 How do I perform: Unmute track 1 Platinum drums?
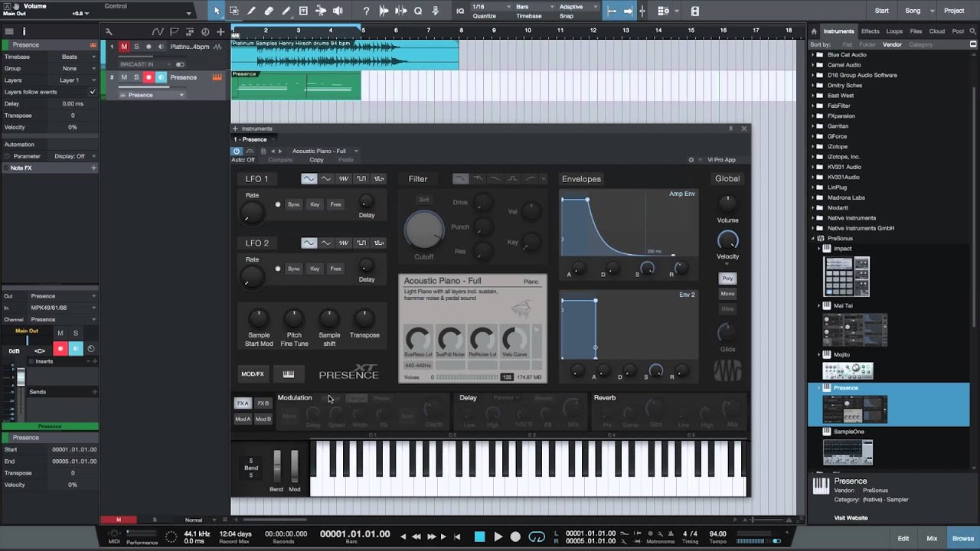click(x=124, y=47)
